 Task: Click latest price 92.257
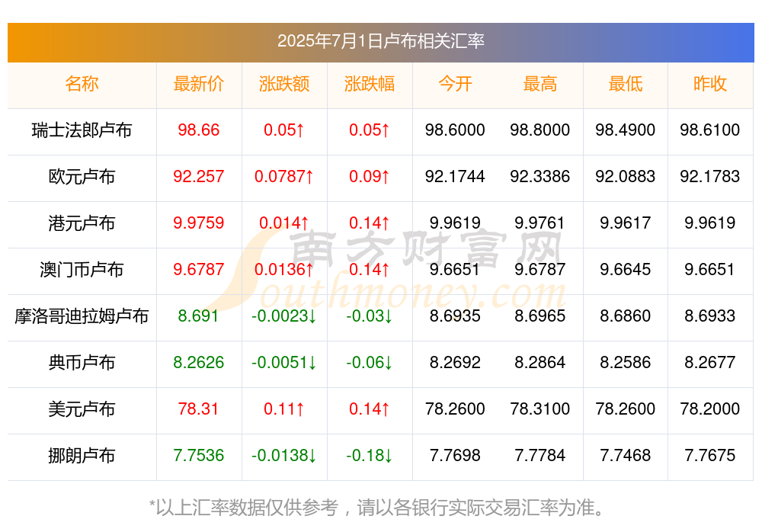(198, 177)
